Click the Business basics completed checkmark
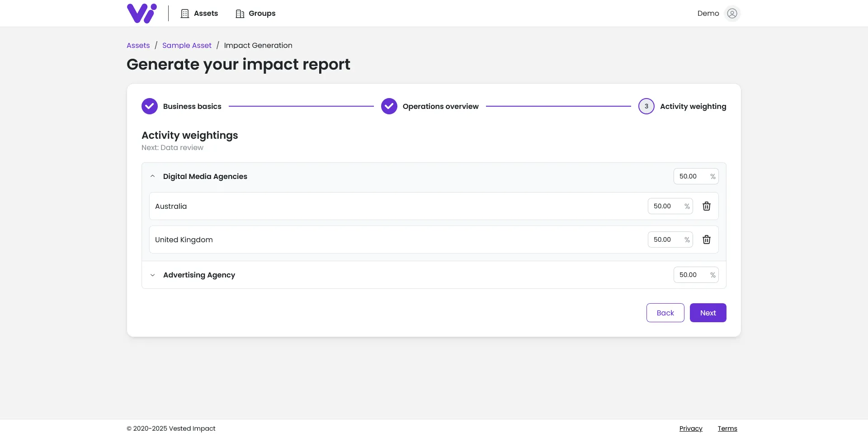 point(149,106)
